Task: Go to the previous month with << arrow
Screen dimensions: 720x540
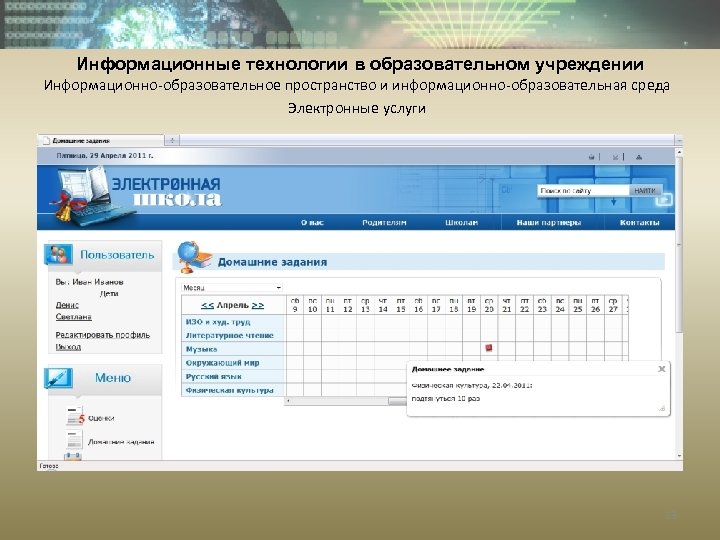Action: [207, 305]
